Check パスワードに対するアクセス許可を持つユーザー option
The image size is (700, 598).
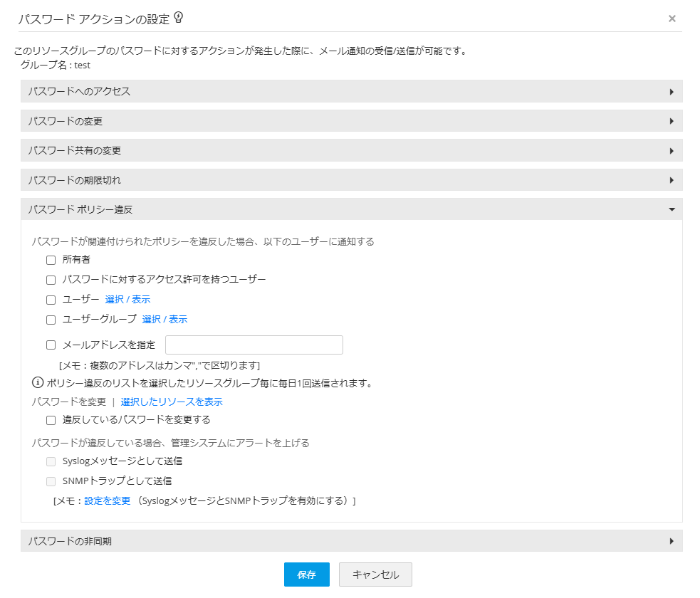51,280
